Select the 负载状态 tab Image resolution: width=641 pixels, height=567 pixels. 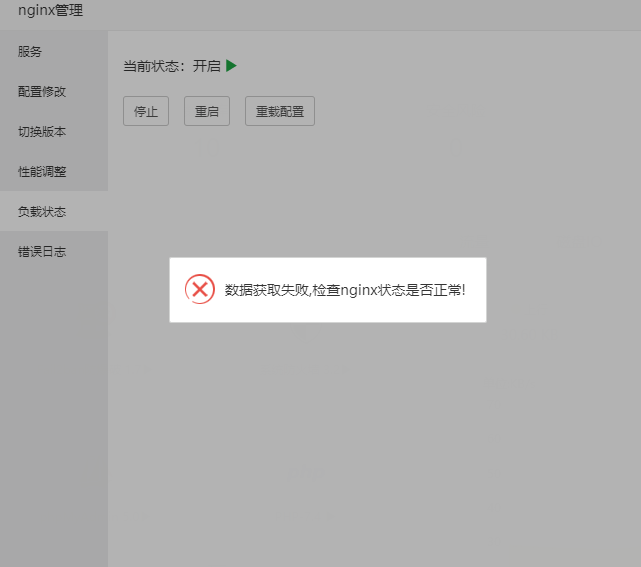pyautogui.click(x=54, y=211)
